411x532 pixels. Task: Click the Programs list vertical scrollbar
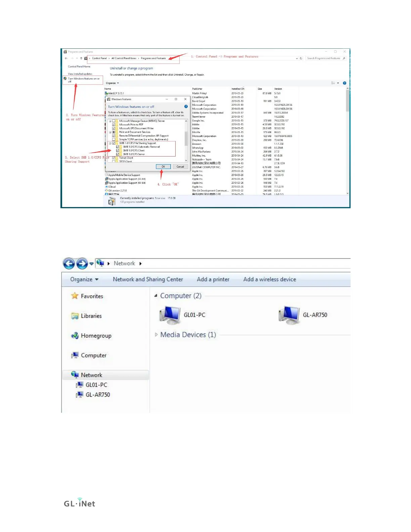[348, 141]
